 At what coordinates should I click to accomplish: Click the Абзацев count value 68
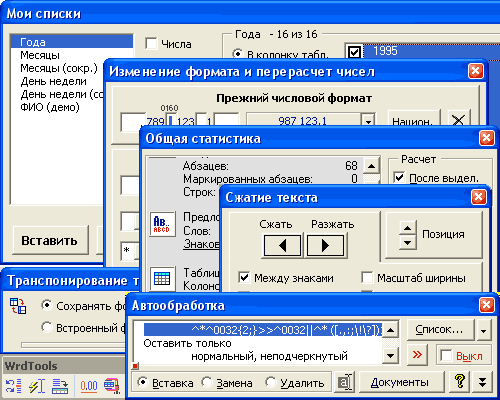click(351, 166)
